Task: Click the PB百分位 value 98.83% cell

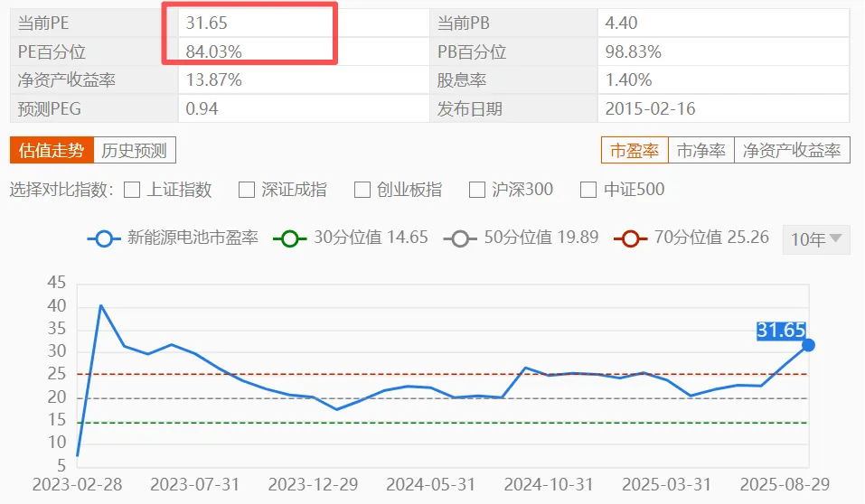Action: click(x=723, y=51)
